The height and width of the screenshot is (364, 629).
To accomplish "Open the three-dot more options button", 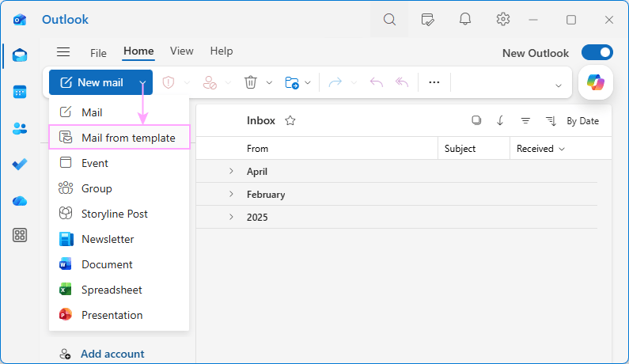I will pyautogui.click(x=434, y=82).
